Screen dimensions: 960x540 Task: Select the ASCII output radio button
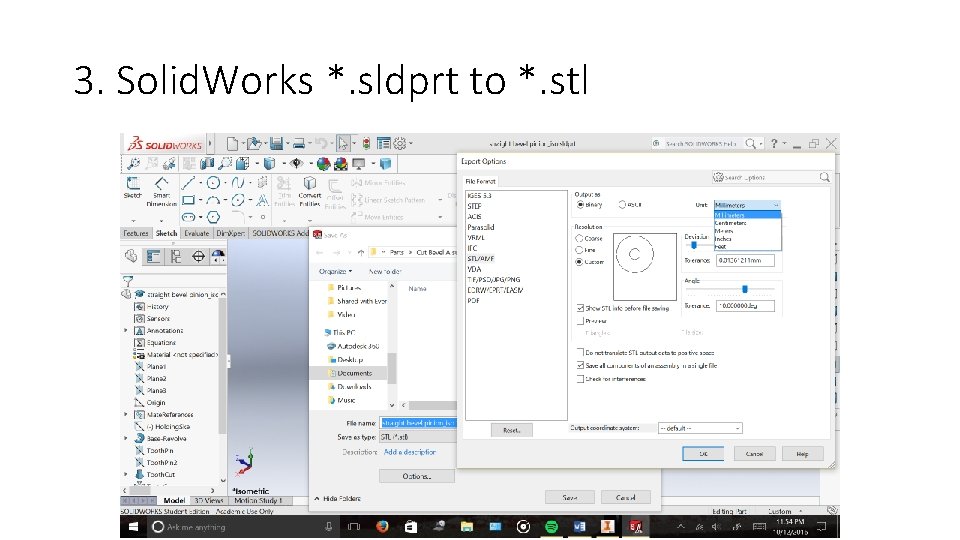click(x=622, y=205)
